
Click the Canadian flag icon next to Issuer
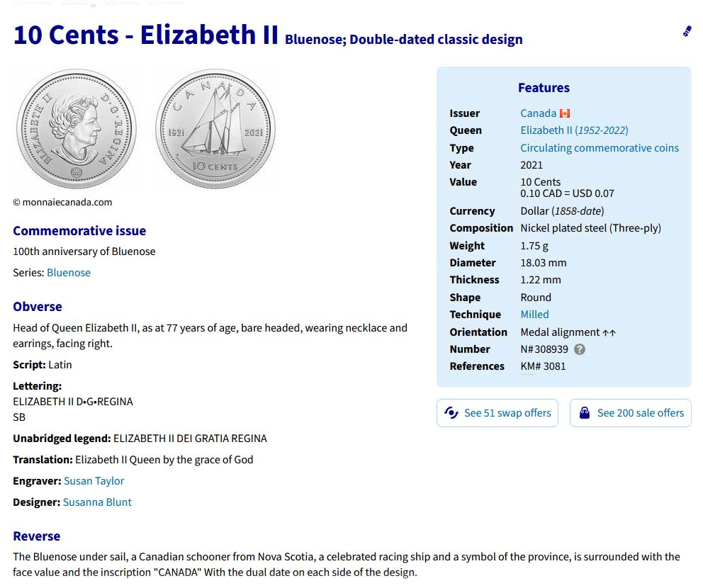pyautogui.click(x=565, y=113)
